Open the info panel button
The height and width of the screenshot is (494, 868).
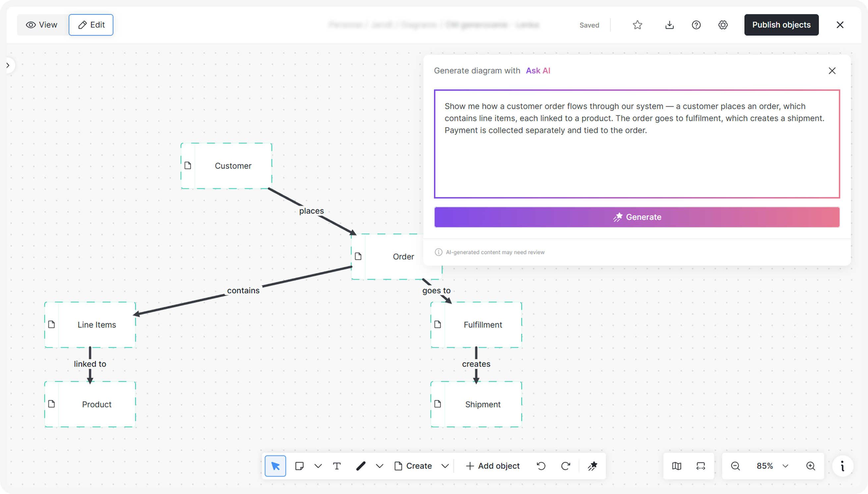[842, 466]
